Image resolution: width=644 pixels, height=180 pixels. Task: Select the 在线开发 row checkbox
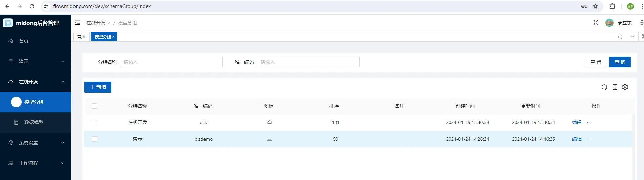[x=94, y=122]
